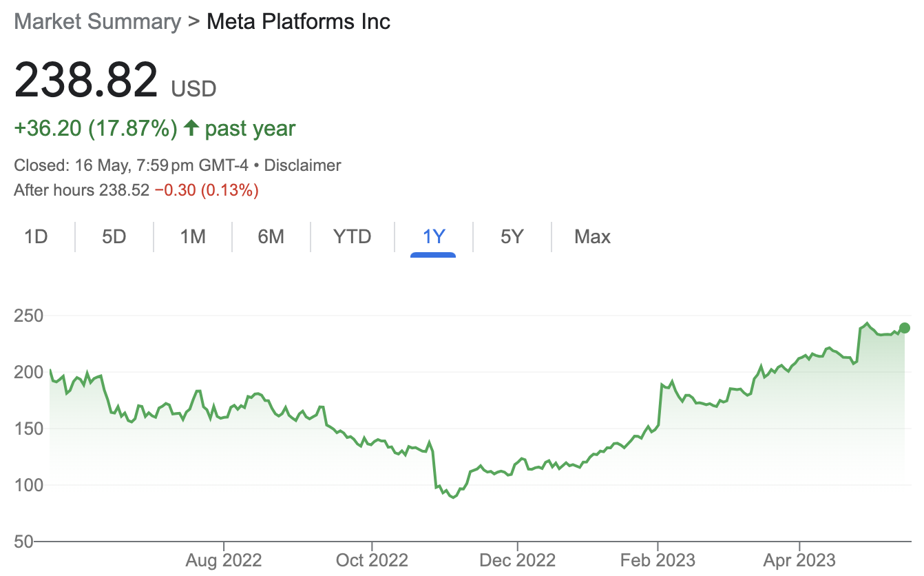Select the 1M time range tab
The image size is (924, 576).
tap(193, 237)
